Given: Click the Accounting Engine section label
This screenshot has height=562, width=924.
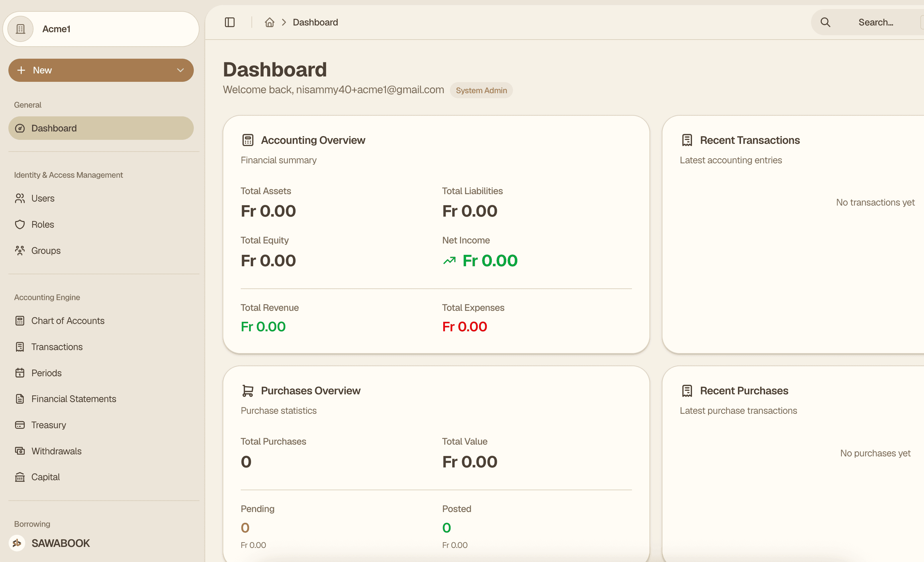Looking at the screenshot, I should coord(47,297).
